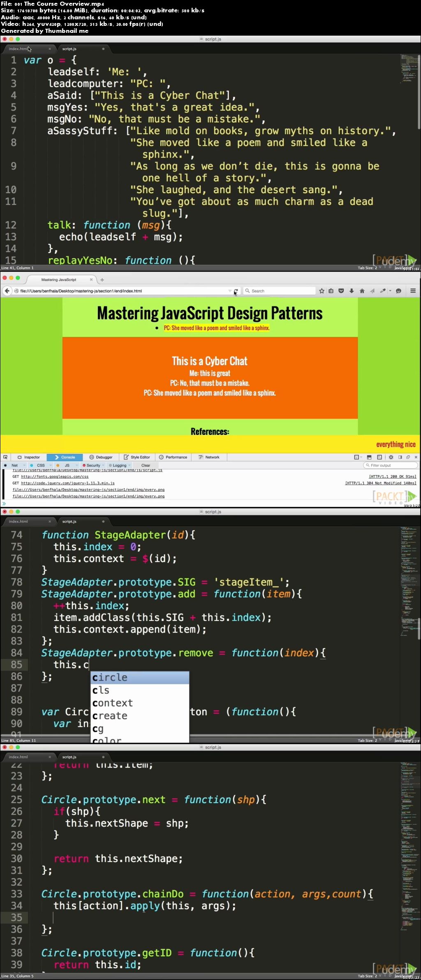Viewport: 421px width, 980px height.
Task: Open the Style Editor devtools tab
Action: click(x=137, y=457)
